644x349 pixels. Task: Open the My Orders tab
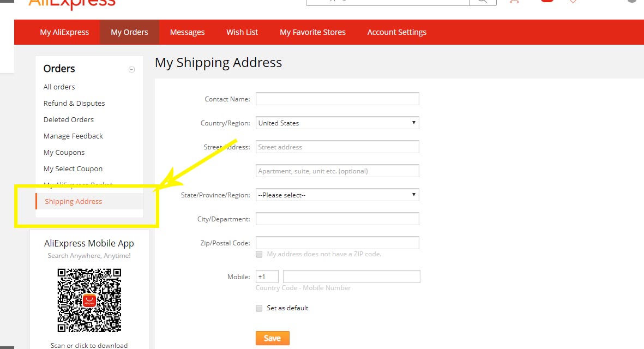tap(129, 32)
